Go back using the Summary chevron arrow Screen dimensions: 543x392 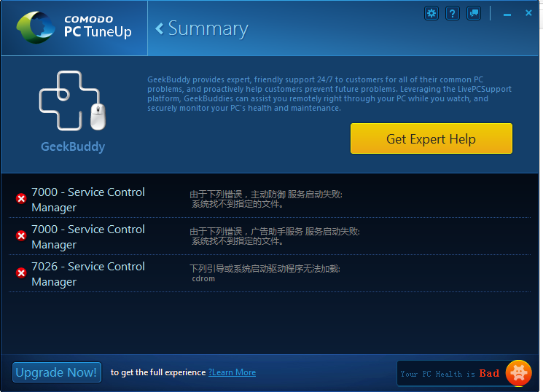pyautogui.click(x=160, y=29)
